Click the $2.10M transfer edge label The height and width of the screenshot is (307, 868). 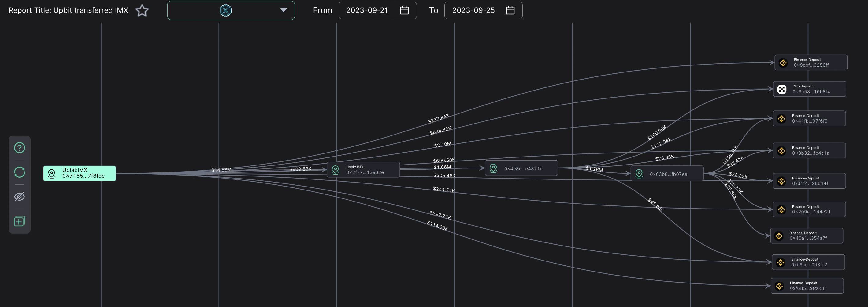click(443, 145)
